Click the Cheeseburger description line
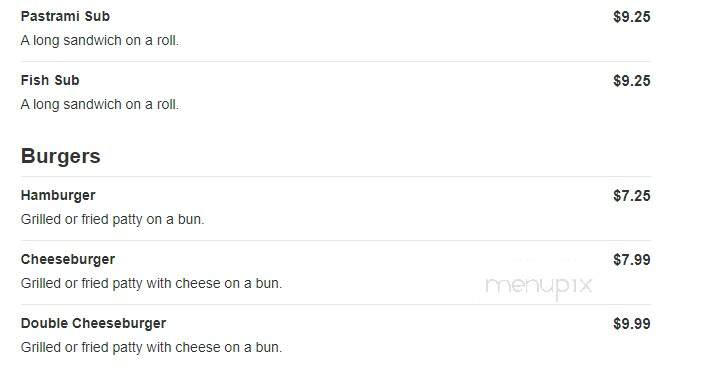718x368 pixels. pyautogui.click(x=151, y=284)
